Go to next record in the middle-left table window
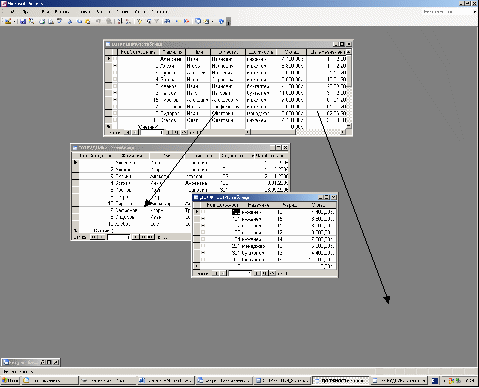This screenshot has height=388, width=479. point(136,237)
